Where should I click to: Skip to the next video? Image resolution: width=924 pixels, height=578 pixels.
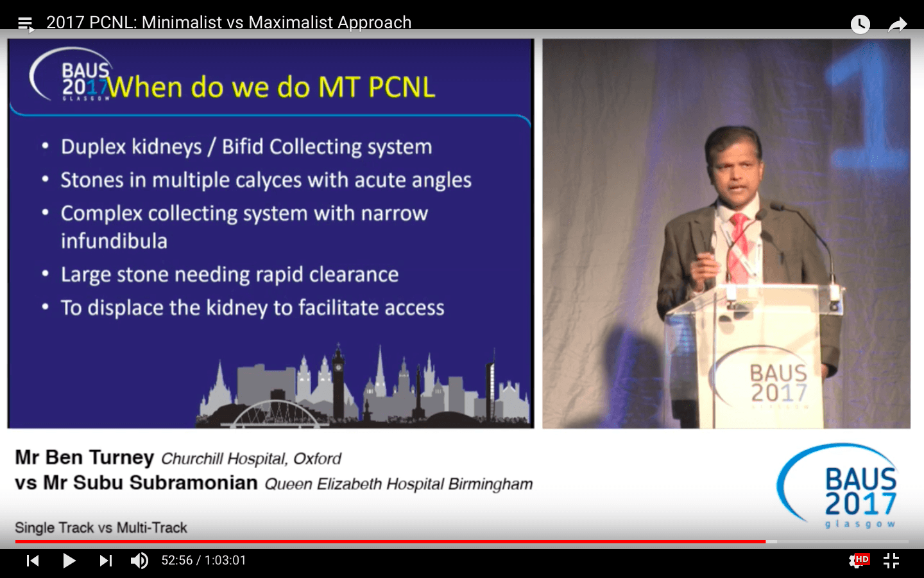point(106,561)
